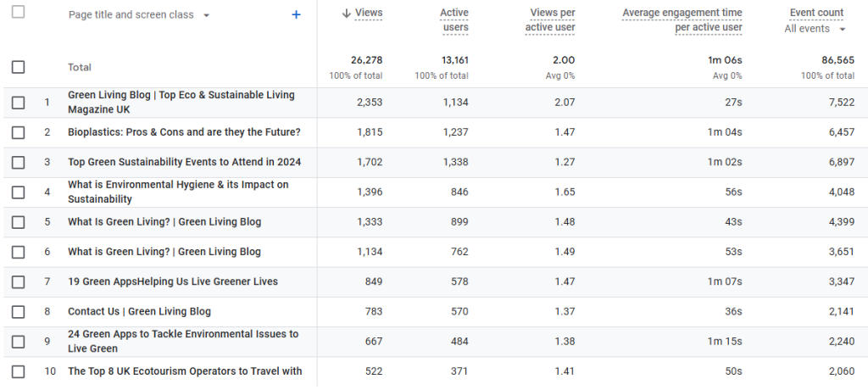
Task: Click active users value 1,338
Action: 455,162
